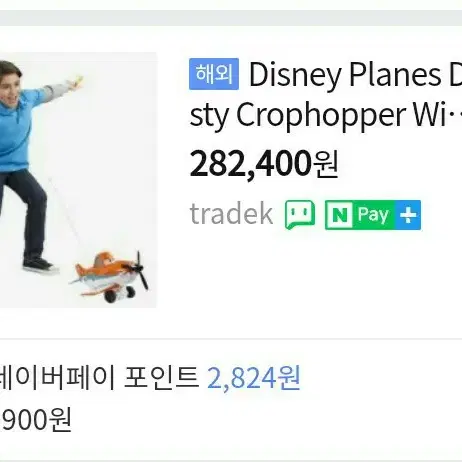Click the 900원 text at bottom
The height and width of the screenshot is (462, 462).
tap(36, 420)
